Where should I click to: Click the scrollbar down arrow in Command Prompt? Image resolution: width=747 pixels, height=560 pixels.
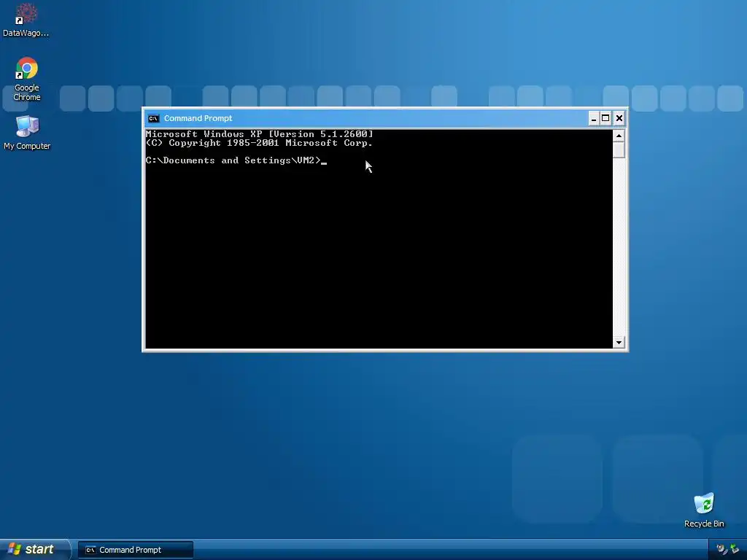pyautogui.click(x=619, y=343)
